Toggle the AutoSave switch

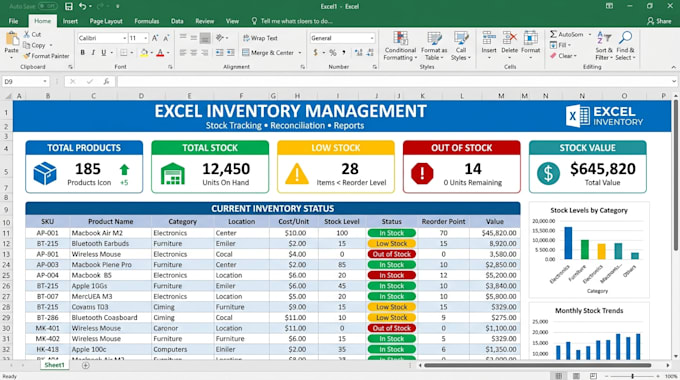point(48,7)
